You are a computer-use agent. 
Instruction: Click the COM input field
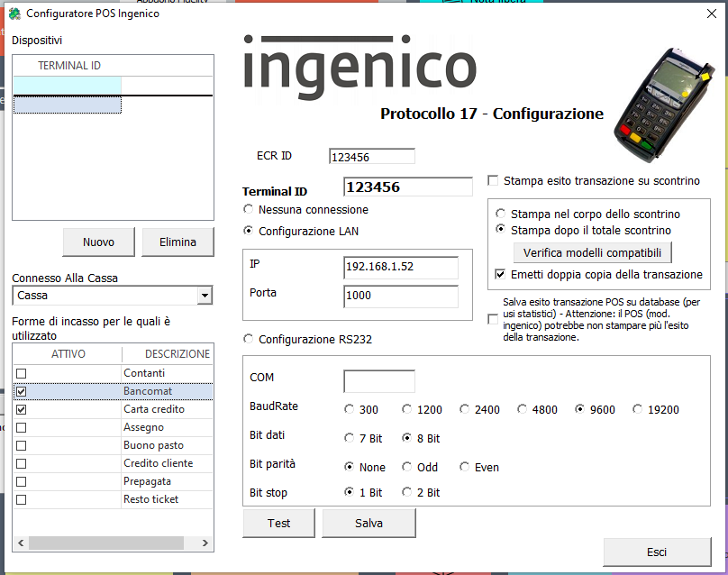tap(379, 381)
